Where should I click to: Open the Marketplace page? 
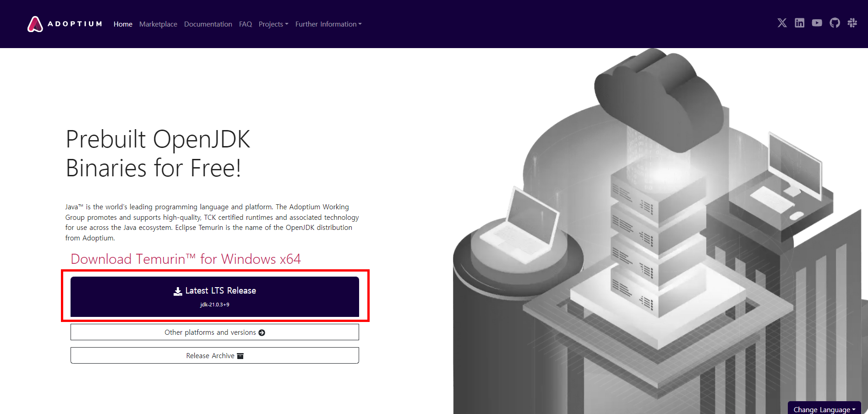pyautogui.click(x=158, y=24)
